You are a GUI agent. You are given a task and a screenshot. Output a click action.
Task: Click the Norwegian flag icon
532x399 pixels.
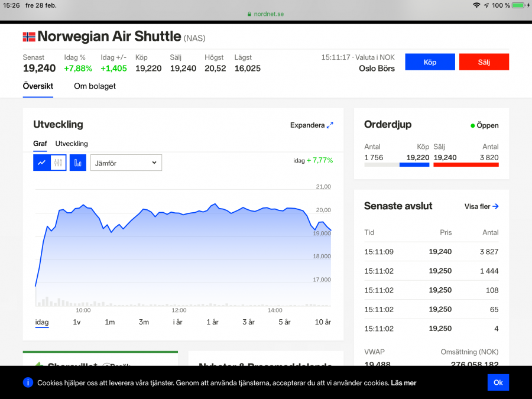[29, 37]
